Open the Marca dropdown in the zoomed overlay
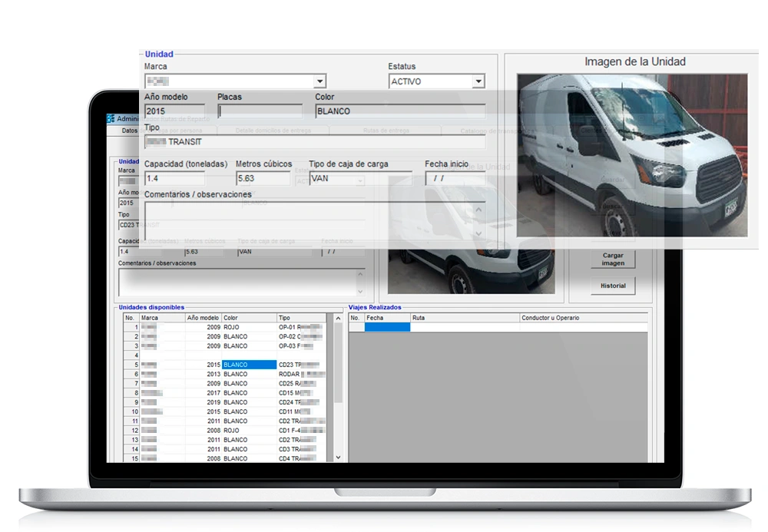The height and width of the screenshot is (532, 768). coord(319,81)
